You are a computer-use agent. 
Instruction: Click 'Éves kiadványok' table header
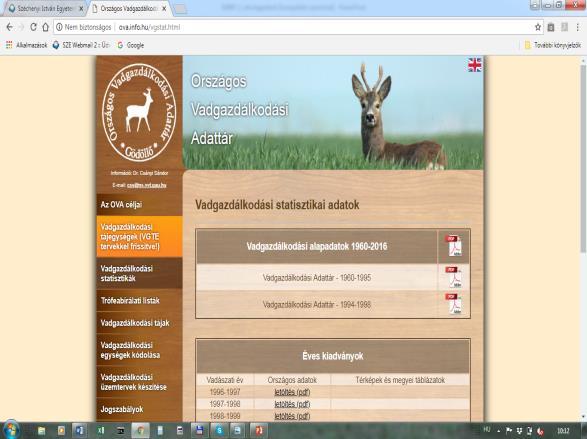click(333, 356)
